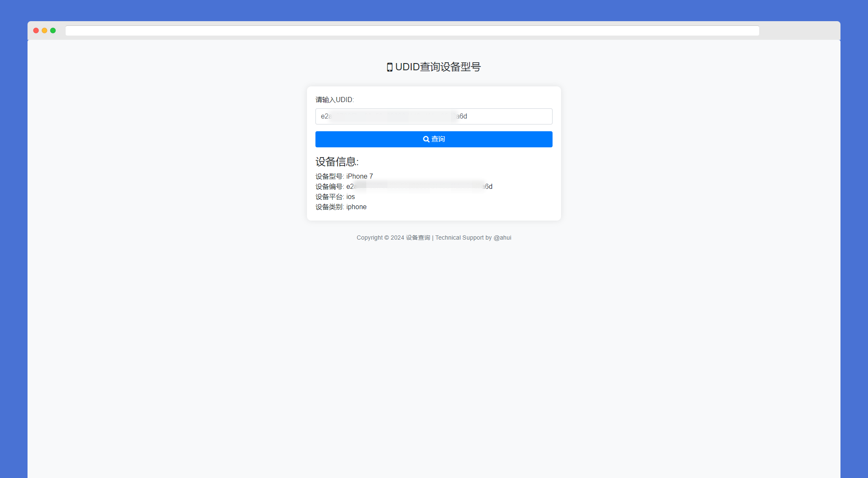Click the blurred UDID in device info
Image resolution: width=868 pixels, height=478 pixels.
coord(419,187)
